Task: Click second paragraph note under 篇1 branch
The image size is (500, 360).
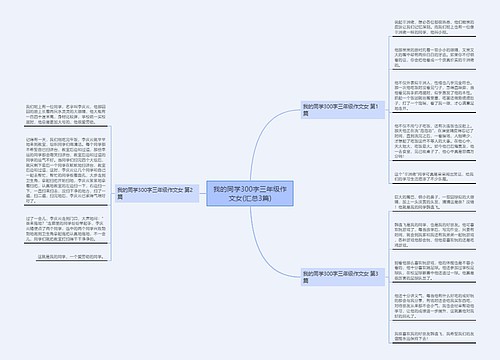Action: point(434,58)
